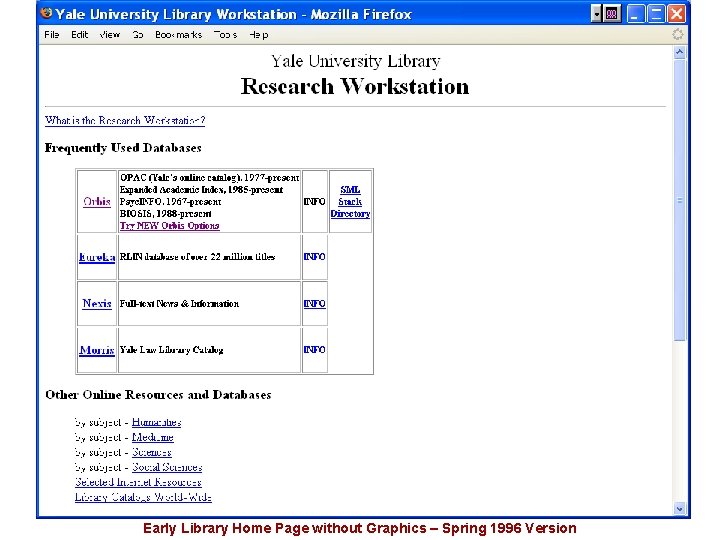This screenshot has width=720, height=540.
Task: Click 'Full-text News & Information' text
Action: (179, 304)
